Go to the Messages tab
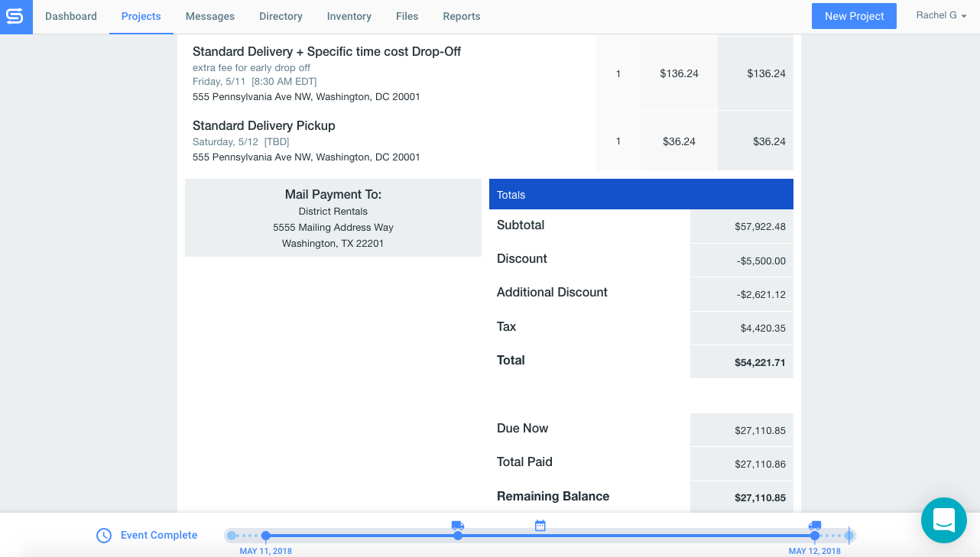This screenshot has height=557, width=980. (x=210, y=16)
